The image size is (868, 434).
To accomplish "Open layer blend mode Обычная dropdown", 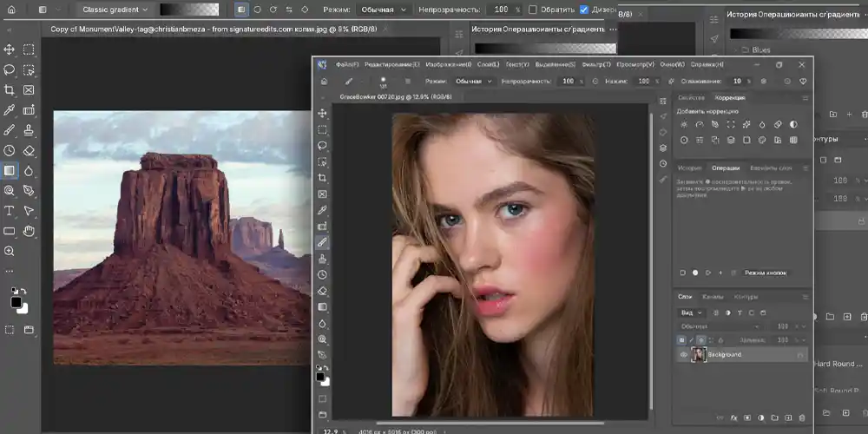I will tap(720, 326).
